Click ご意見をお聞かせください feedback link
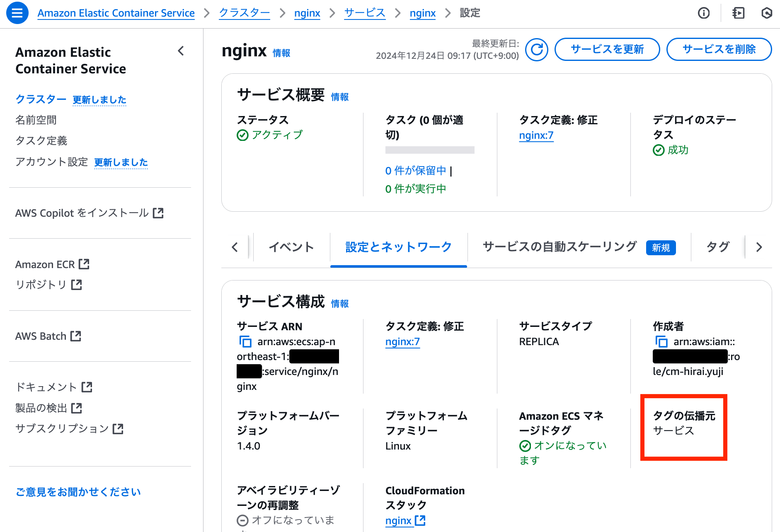 tap(78, 492)
